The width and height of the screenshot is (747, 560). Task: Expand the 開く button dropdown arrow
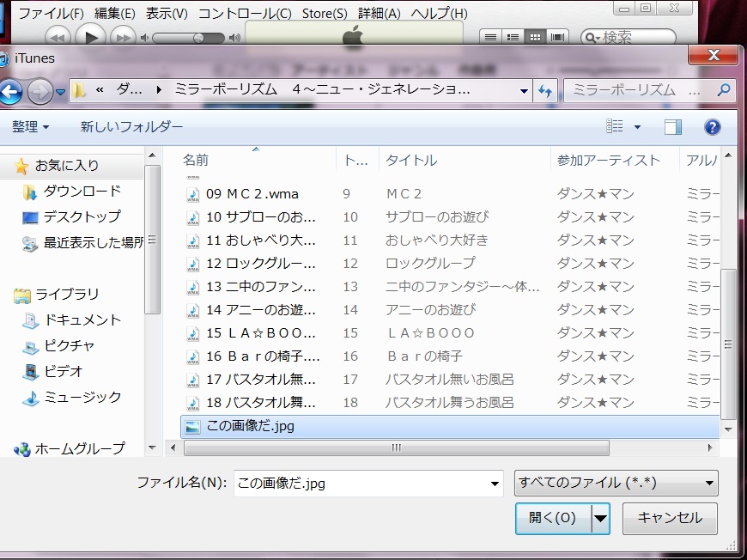coord(600,518)
